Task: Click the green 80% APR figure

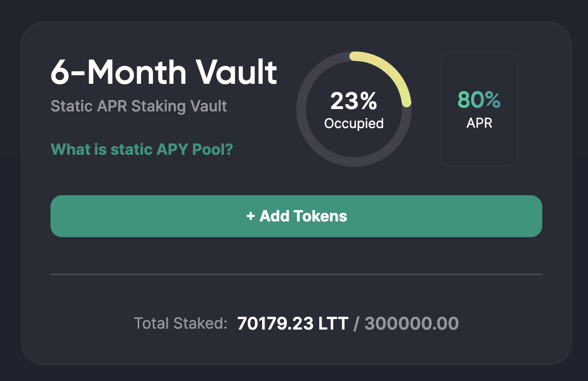Action: click(479, 100)
